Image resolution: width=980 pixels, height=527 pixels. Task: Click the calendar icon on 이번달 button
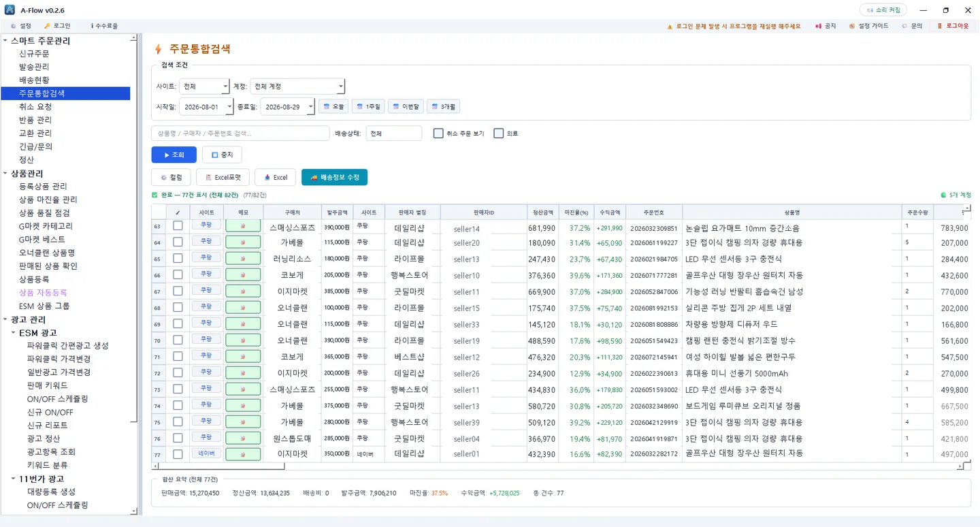click(396, 106)
